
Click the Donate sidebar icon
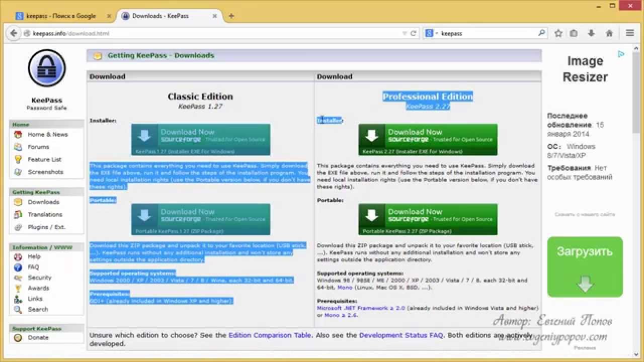pos(18,337)
